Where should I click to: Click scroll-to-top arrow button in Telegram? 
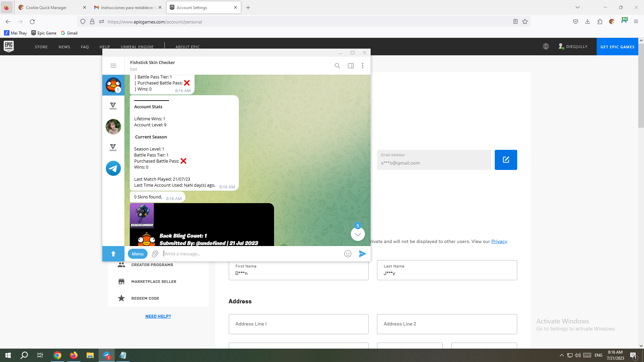pos(113,254)
